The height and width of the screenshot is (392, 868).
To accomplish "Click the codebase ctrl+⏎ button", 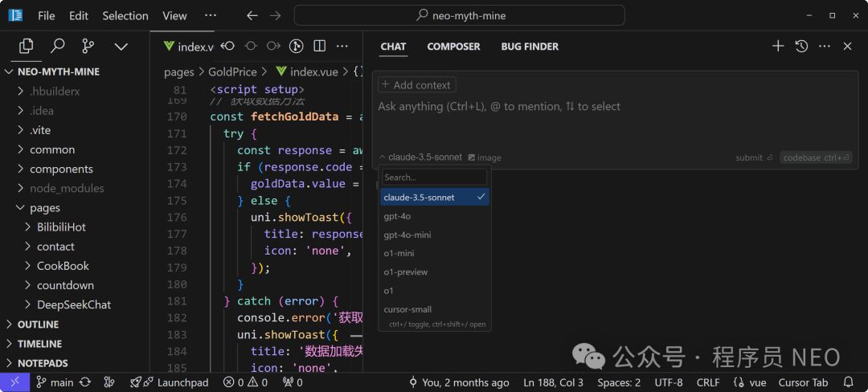I will pos(816,157).
